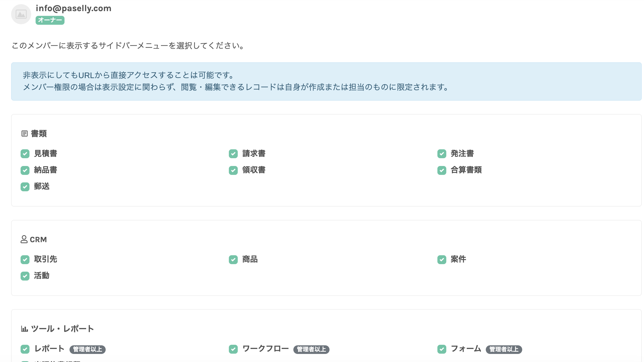Click the このメンバーに表示する instruction text
Screen dimensions: 644x362
(x=128, y=46)
